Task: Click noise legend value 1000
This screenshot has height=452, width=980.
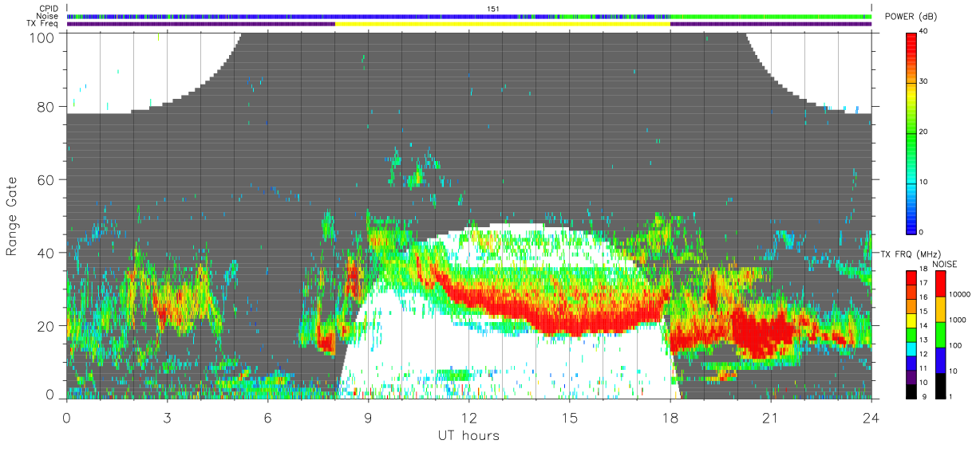Action: [x=958, y=319]
